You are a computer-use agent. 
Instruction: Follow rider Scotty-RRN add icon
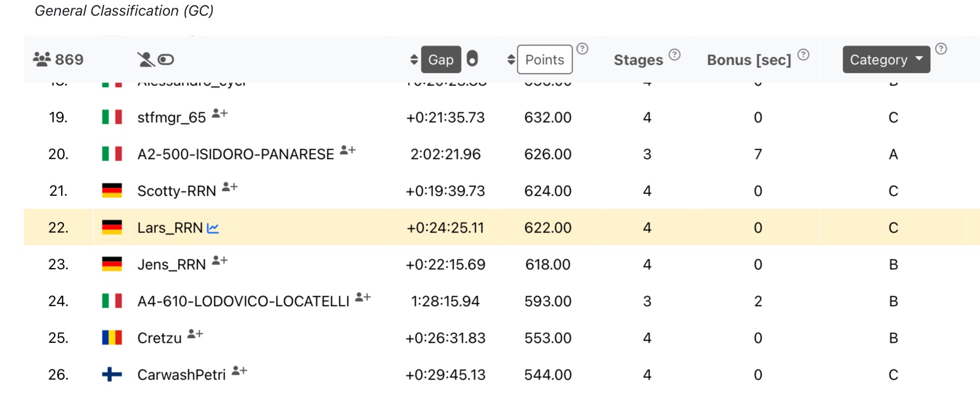[230, 187]
